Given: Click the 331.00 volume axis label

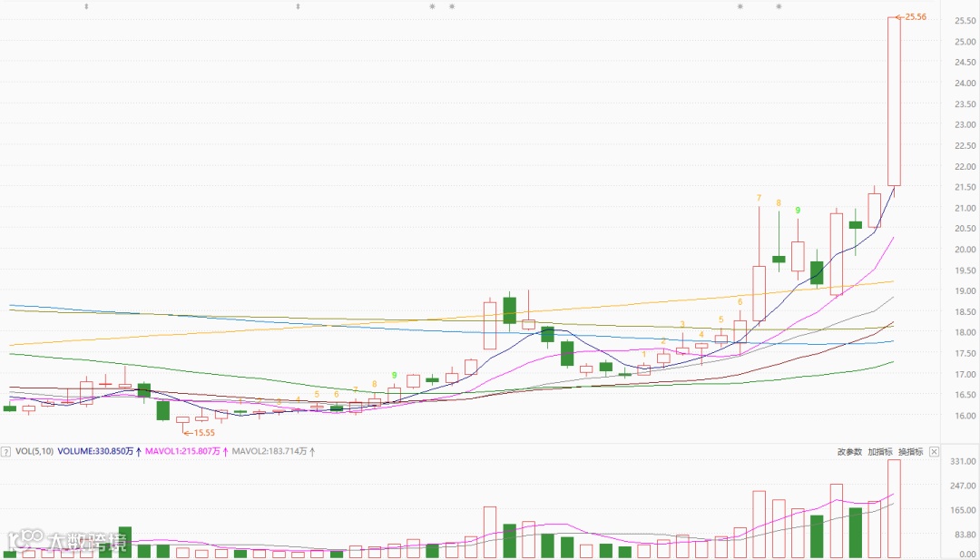Looking at the screenshot, I should (x=965, y=461).
